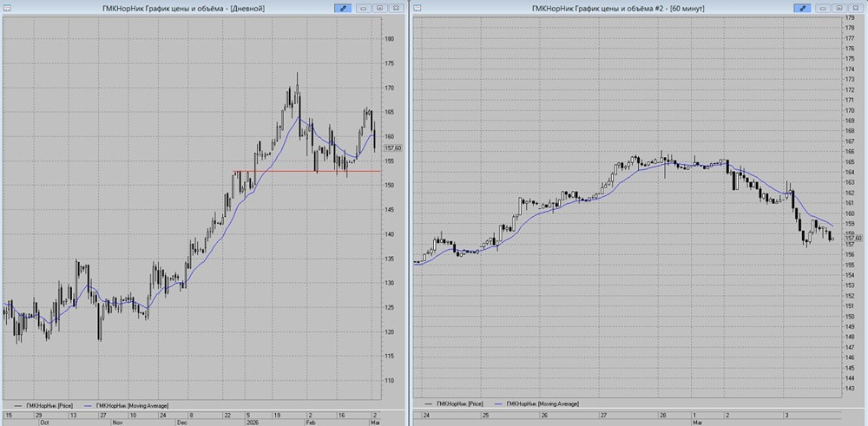Click the 172 price axis label on the 60-minute chart
The image size is (868, 426).
click(x=851, y=89)
